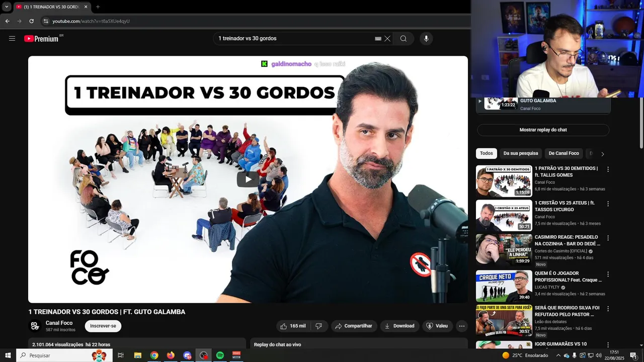644x362 pixels.
Task: Dislike the video
Action: point(319,326)
